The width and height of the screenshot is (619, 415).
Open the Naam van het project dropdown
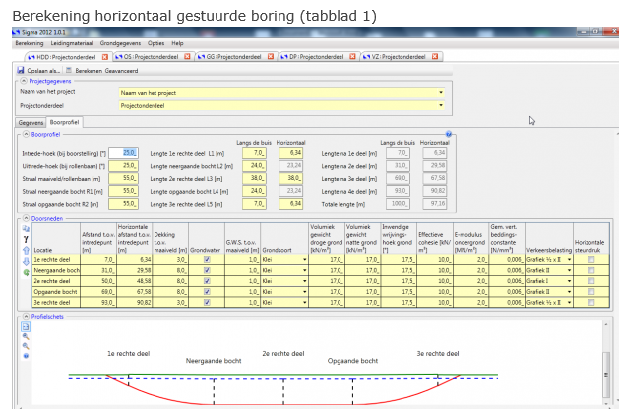tap(441, 92)
